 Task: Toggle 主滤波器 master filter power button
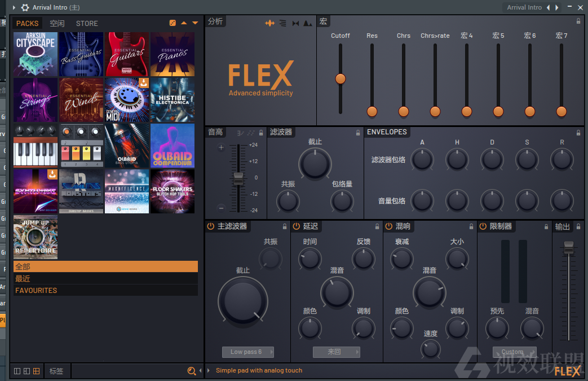coord(211,226)
